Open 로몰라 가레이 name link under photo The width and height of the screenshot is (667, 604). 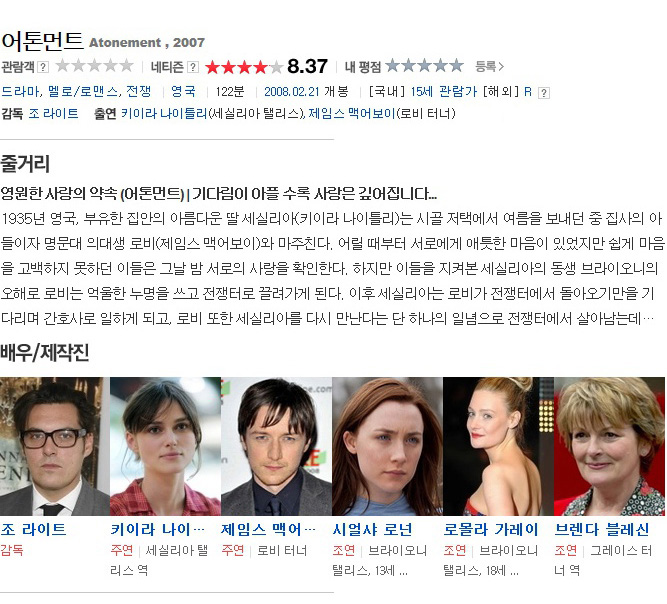(x=491, y=530)
